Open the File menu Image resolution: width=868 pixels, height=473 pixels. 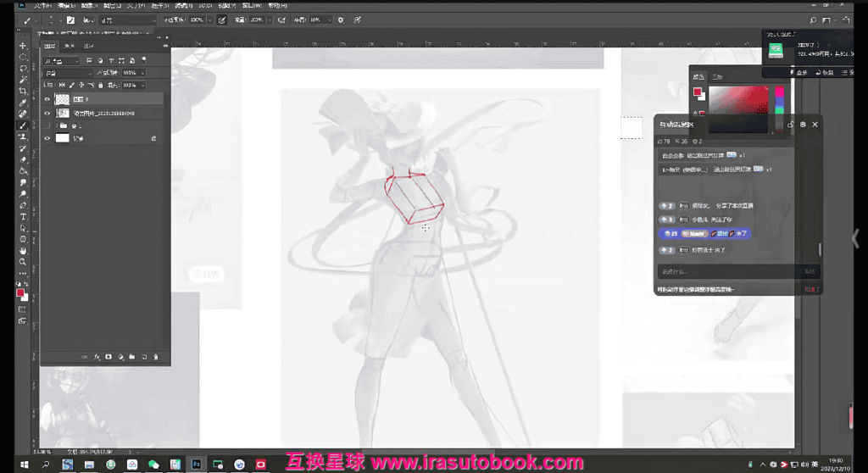coord(42,6)
